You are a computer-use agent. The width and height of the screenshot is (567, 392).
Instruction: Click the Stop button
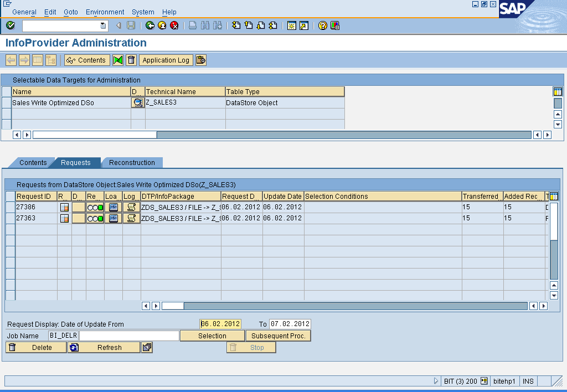(x=251, y=347)
